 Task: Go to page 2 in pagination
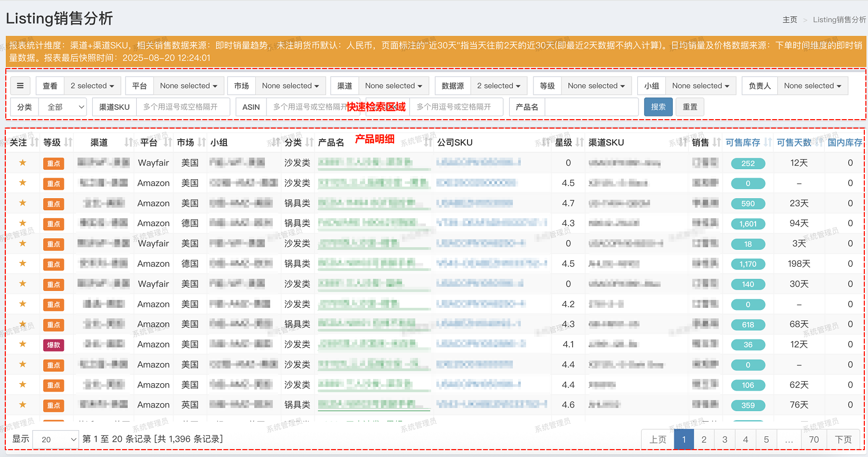pos(704,439)
